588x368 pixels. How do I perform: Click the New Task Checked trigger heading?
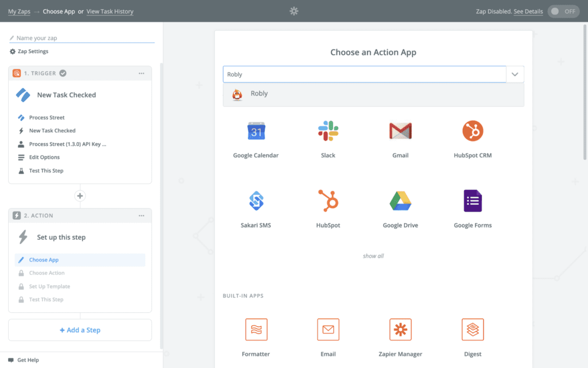67,95
